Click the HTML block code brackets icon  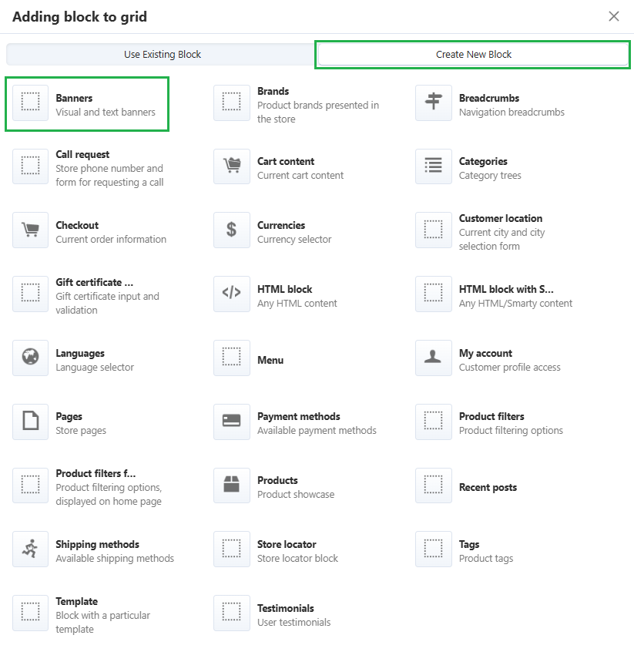(232, 294)
